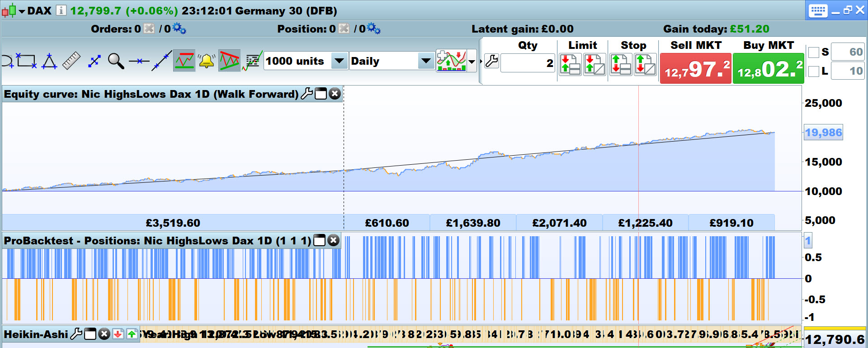This screenshot has width=868, height=348.
Task: Click the £3,519.60 period gain label
Action: pos(173,223)
